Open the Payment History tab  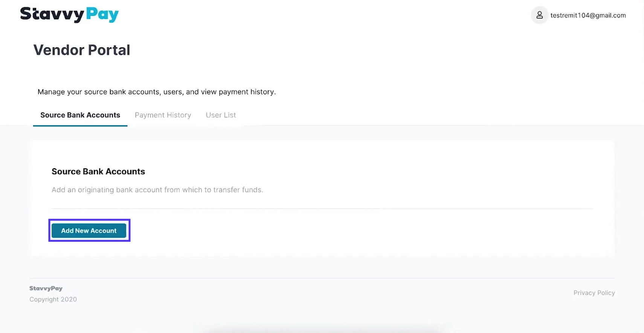click(163, 115)
